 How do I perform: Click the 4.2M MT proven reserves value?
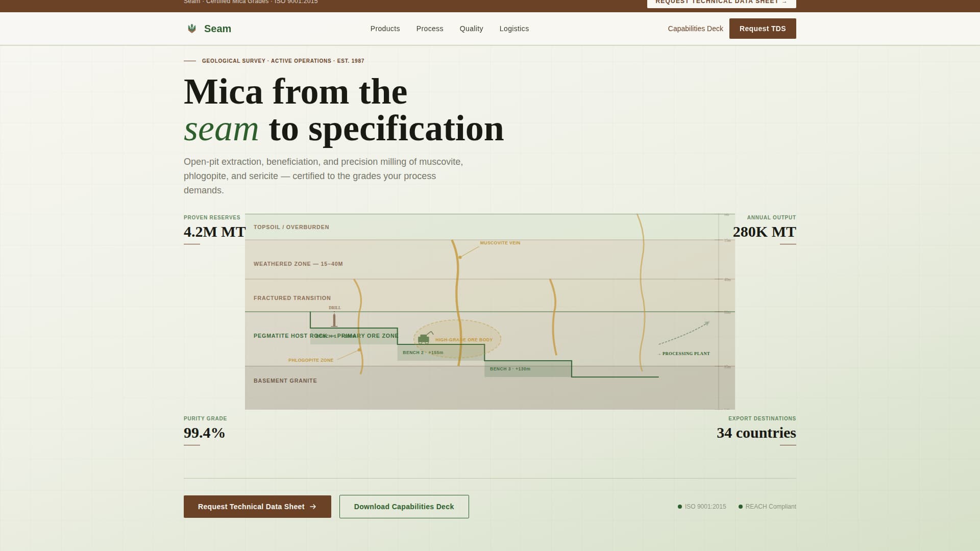click(x=215, y=232)
